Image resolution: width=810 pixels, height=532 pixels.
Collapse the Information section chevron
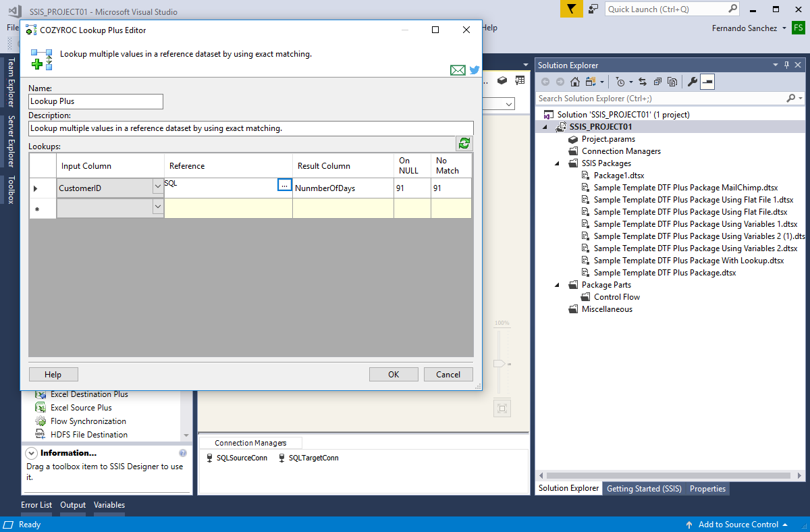(31, 453)
